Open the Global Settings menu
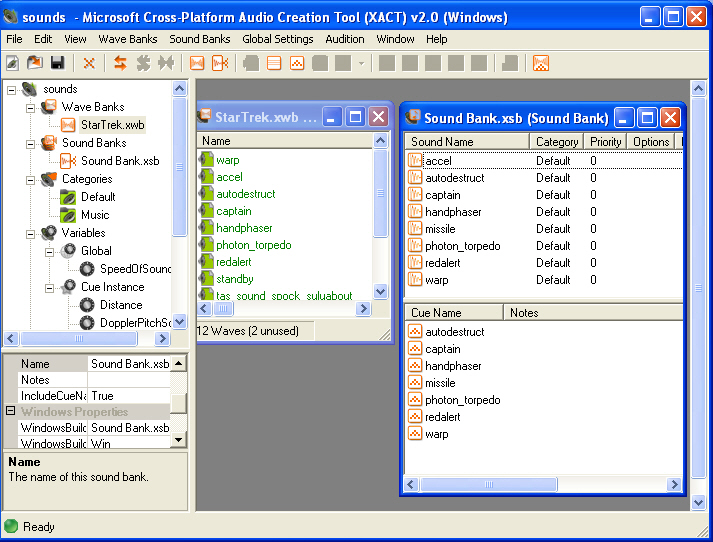The image size is (713, 542). pos(277,39)
